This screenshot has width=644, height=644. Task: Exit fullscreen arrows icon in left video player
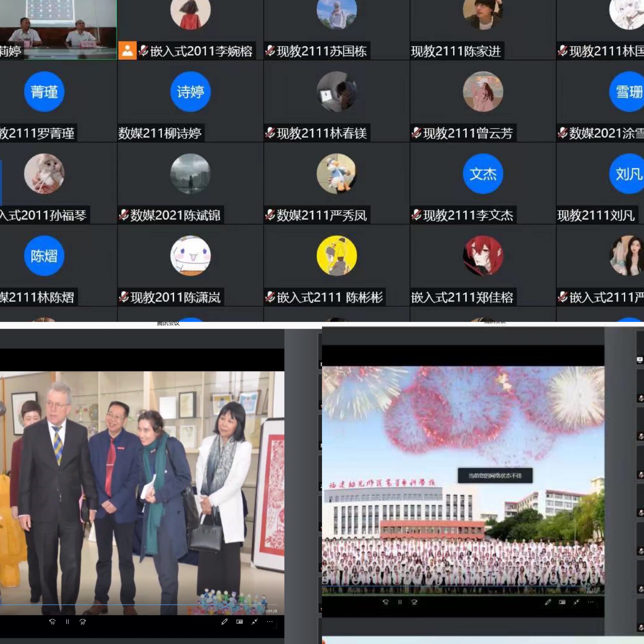(255, 622)
